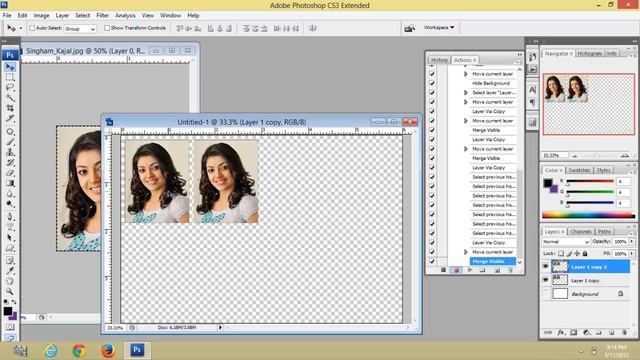
Task: Launch Internet Explorer from the taskbar
Action: 51,350
